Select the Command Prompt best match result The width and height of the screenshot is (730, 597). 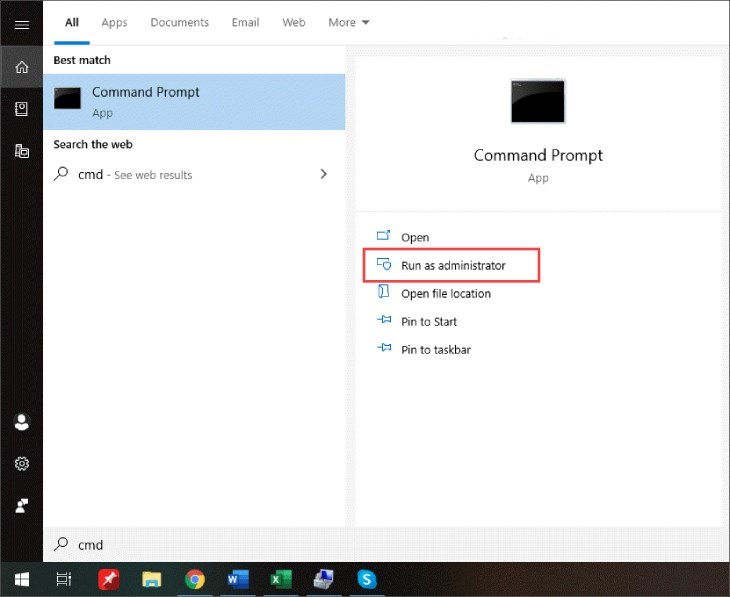pos(194,102)
